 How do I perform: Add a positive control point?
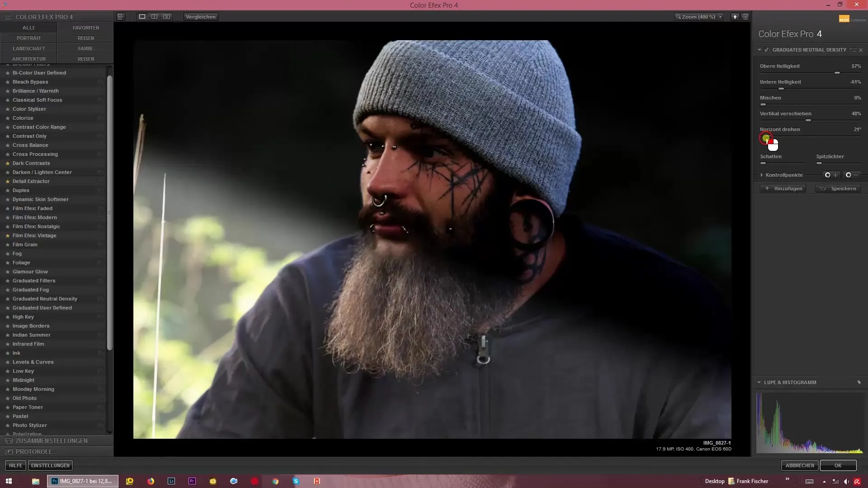[831, 175]
